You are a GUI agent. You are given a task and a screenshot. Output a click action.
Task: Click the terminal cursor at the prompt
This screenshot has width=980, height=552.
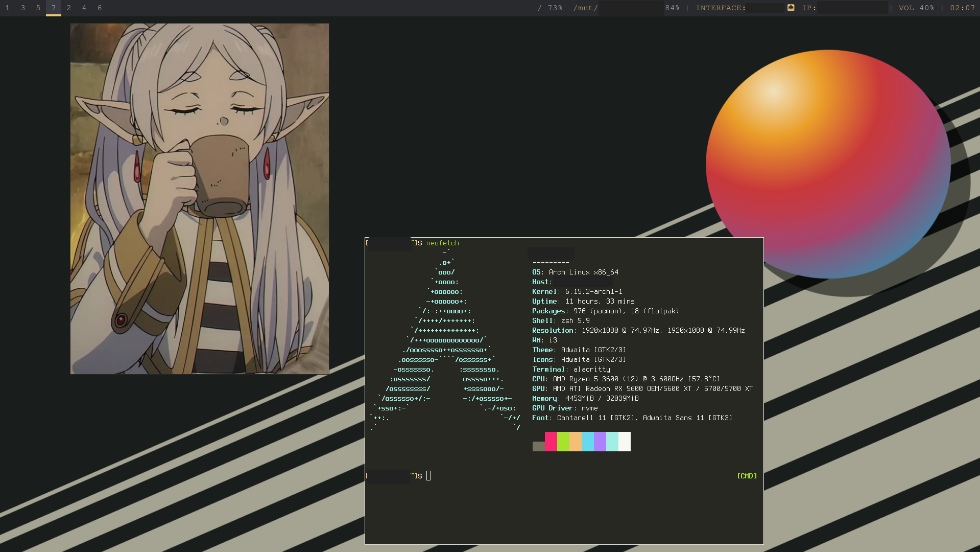428,476
